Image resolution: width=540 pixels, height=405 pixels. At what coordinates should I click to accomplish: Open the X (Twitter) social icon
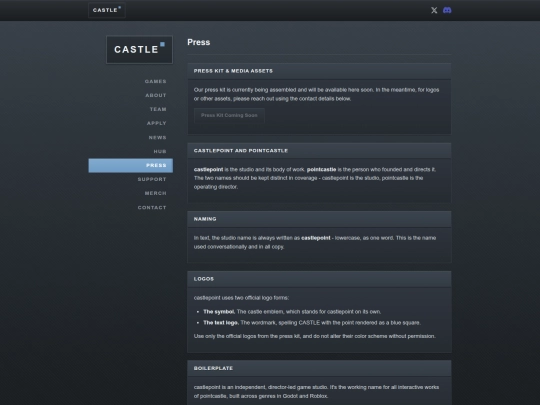click(434, 10)
